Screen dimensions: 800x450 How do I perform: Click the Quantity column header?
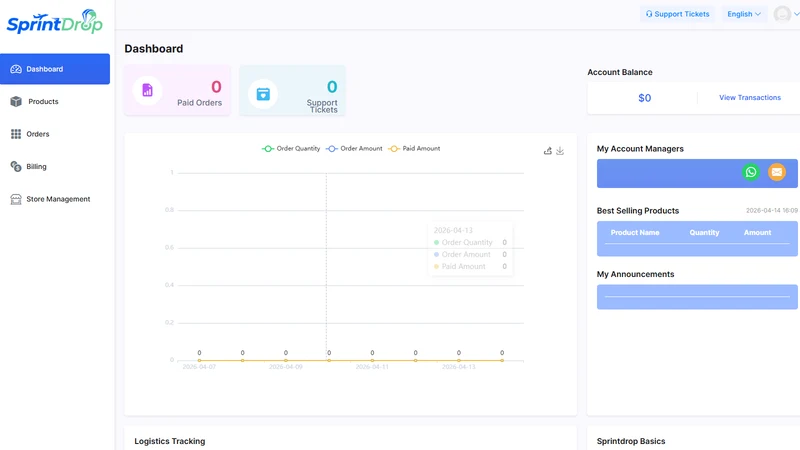coord(704,233)
